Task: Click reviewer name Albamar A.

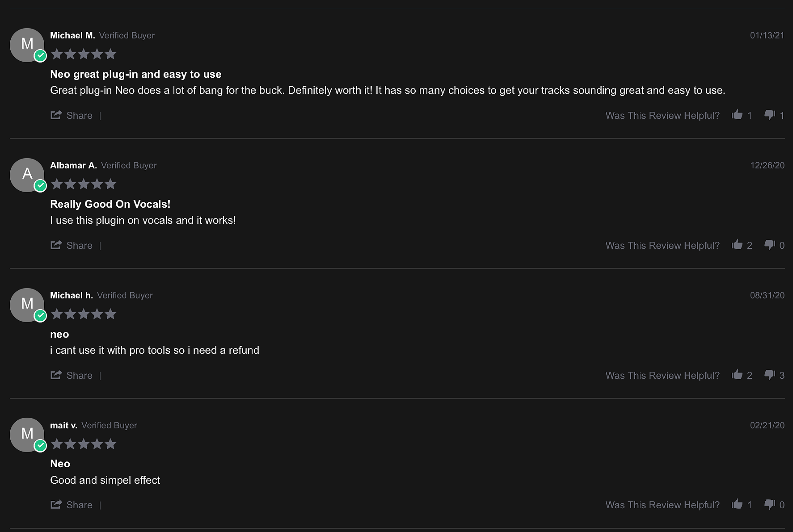Action: pos(73,165)
